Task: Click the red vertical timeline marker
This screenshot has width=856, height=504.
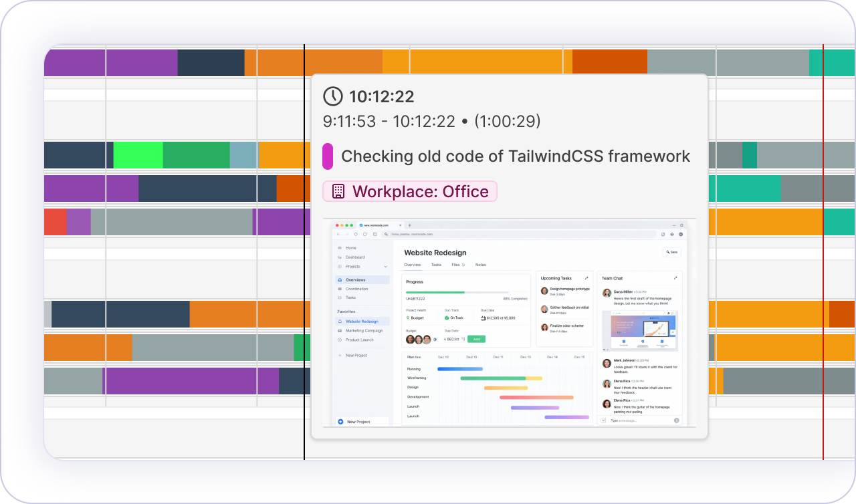Action: tap(823, 267)
